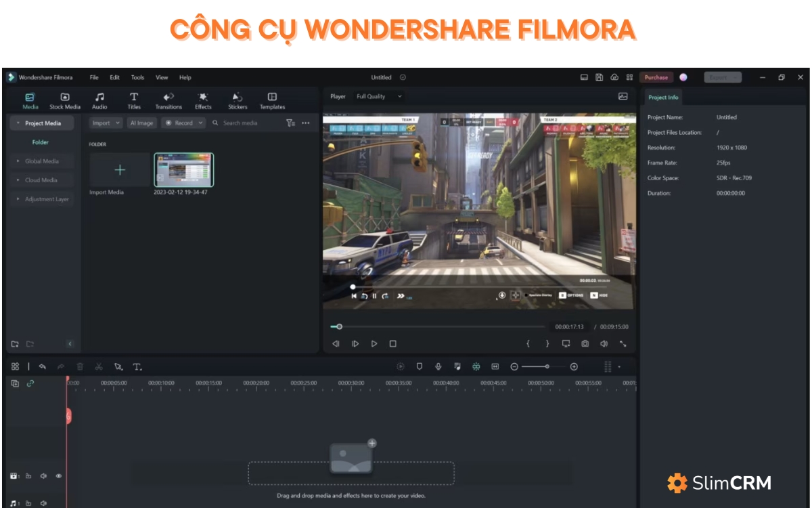Open the layout grid icon in title bar
The width and height of the screenshot is (812, 508).
pyautogui.click(x=629, y=77)
